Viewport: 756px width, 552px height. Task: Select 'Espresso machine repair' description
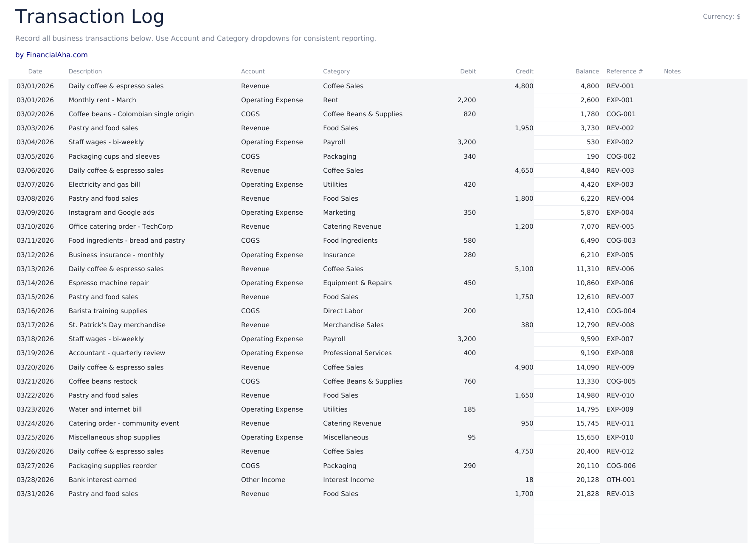pos(109,283)
